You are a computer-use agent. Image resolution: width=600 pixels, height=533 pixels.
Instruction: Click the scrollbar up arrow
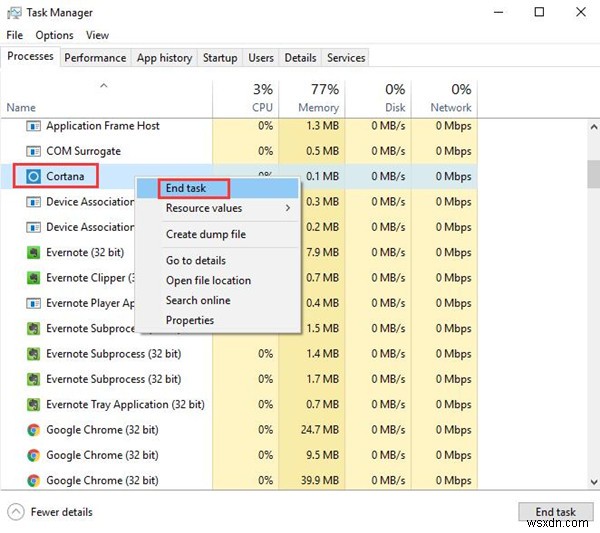coord(593,127)
